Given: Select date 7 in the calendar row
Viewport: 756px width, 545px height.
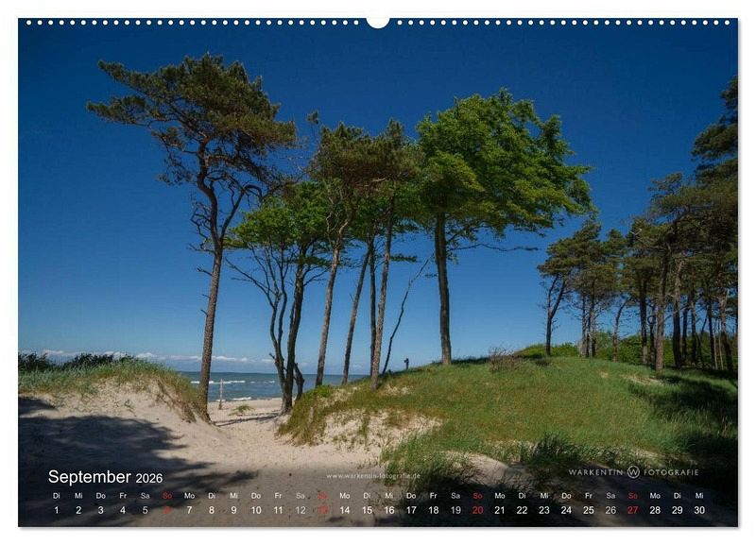Looking at the screenshot, I should (190, 510).
